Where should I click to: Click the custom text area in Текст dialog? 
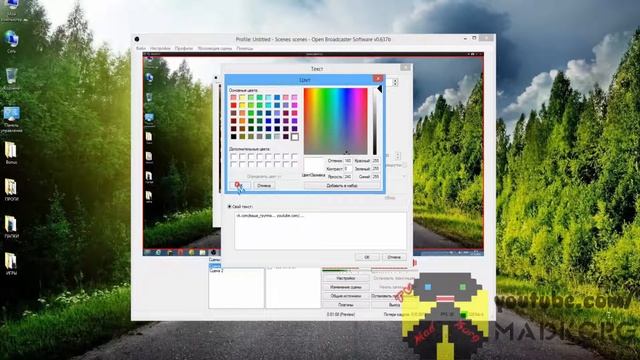320,231
